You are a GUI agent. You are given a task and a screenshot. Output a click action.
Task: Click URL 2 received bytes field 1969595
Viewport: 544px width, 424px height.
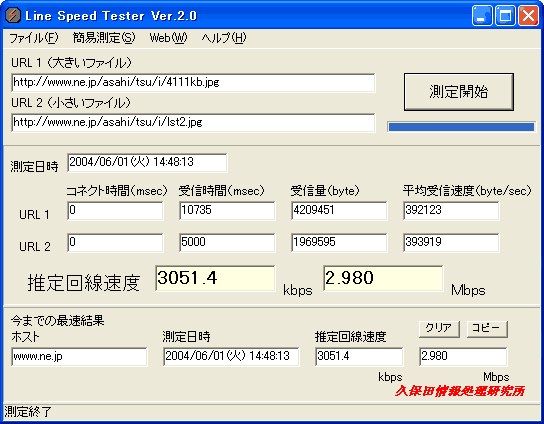[x=339, y=242]
